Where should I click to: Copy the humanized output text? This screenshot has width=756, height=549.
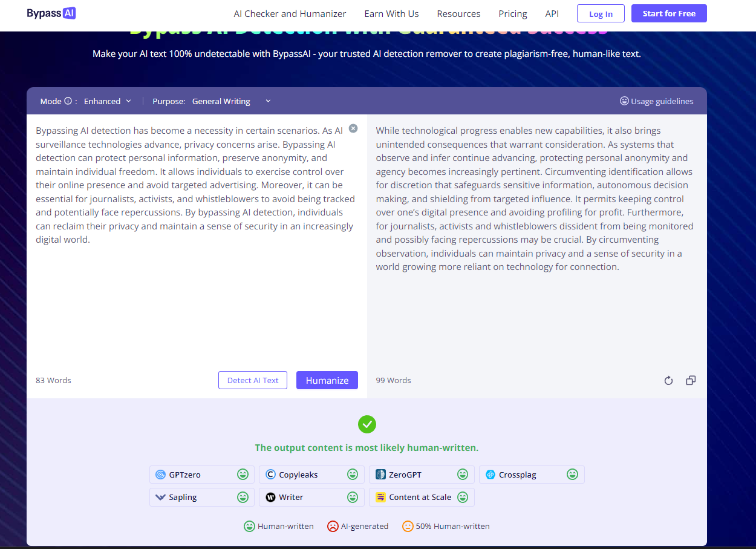click(x=691, y=381)
